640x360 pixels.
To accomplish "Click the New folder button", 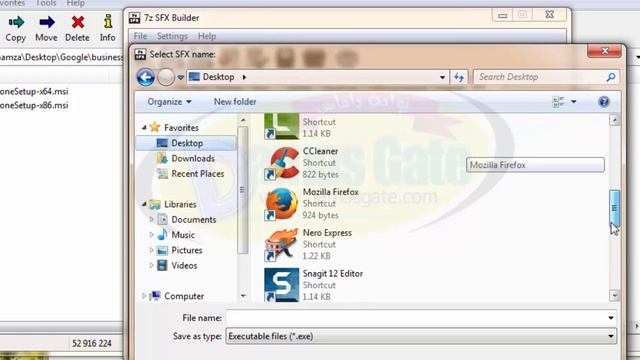I will 235,102.
